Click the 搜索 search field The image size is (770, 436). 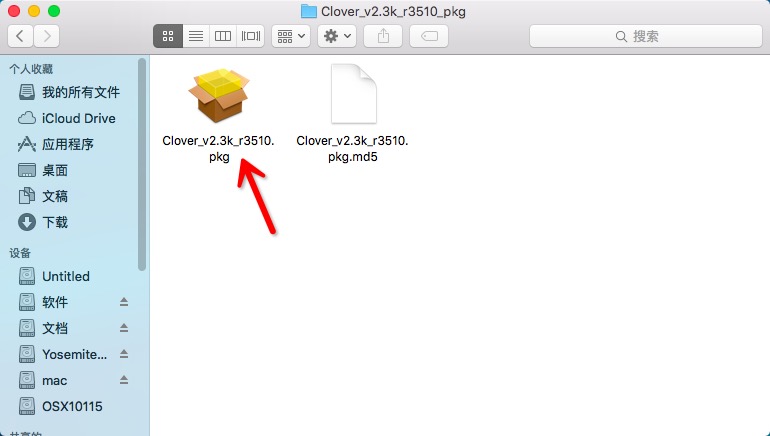click(646, 36)
